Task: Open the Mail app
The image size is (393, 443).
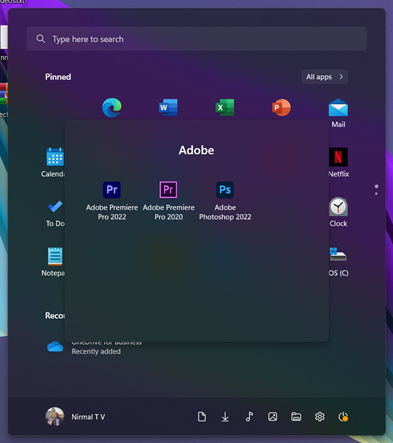Action: [338, 113]
